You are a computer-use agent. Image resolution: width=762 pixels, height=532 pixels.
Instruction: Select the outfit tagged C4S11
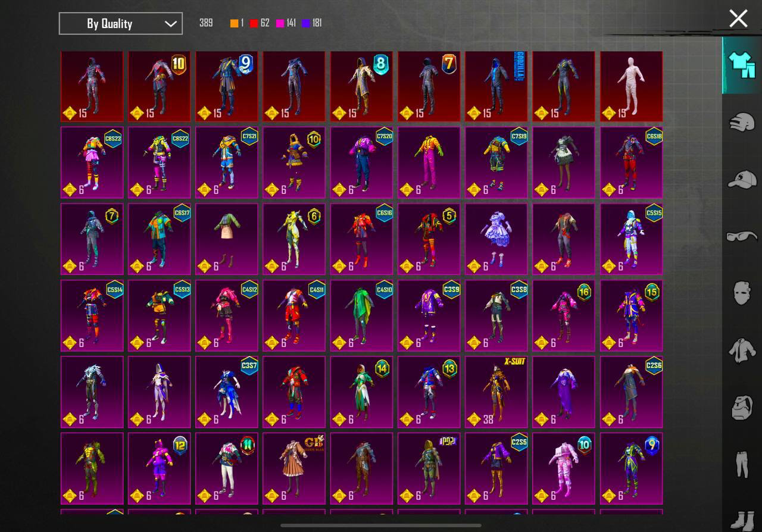click(x=294, y=315)
